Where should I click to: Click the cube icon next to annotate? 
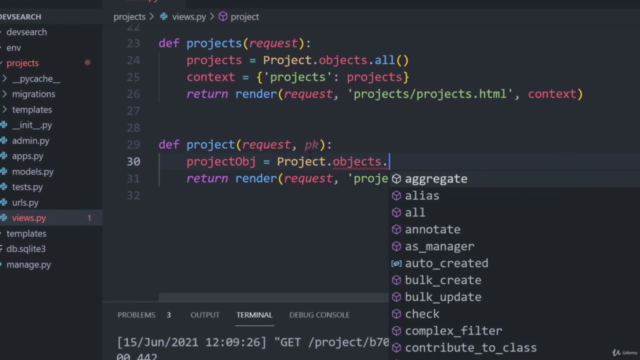click(396, 229)
